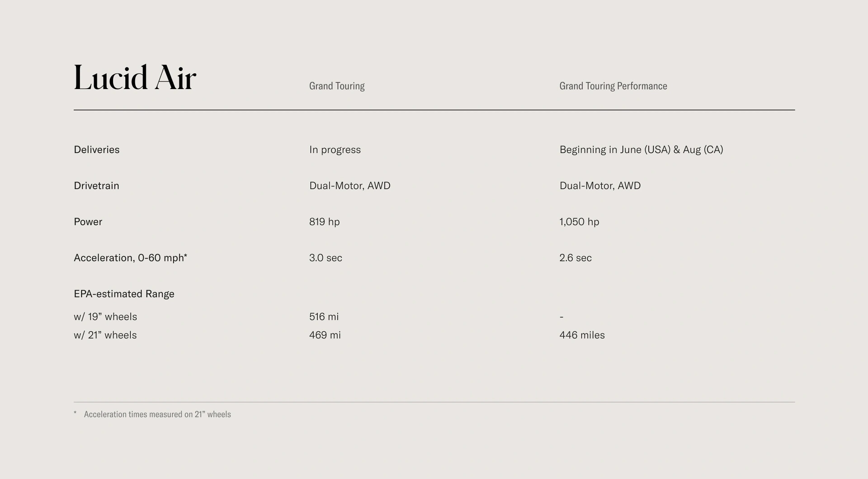The width and height of the screenshot is (868, 479).
Task: Click the 469 mi range value
Action: (x=325, y=335)
